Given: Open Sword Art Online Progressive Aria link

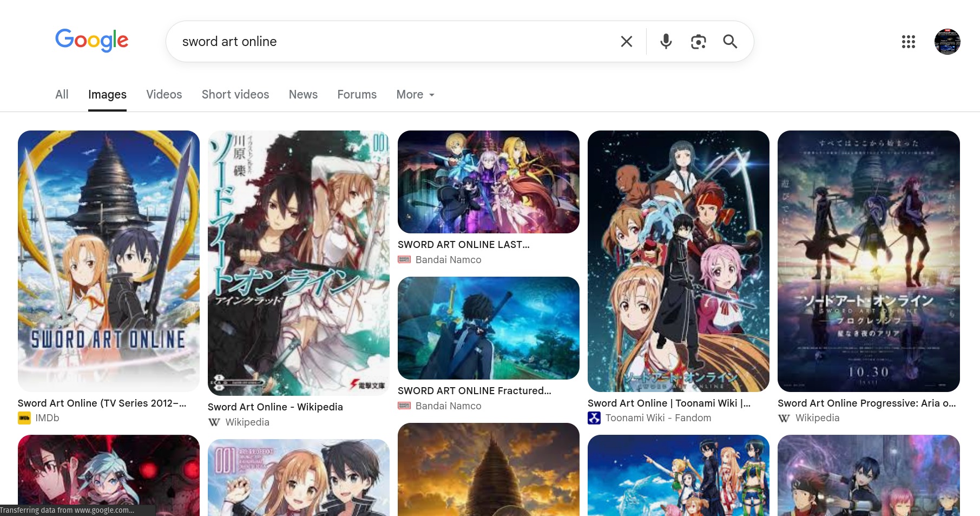Looking at the screenshot, I should pyautogui.click(x=867, y=403).
